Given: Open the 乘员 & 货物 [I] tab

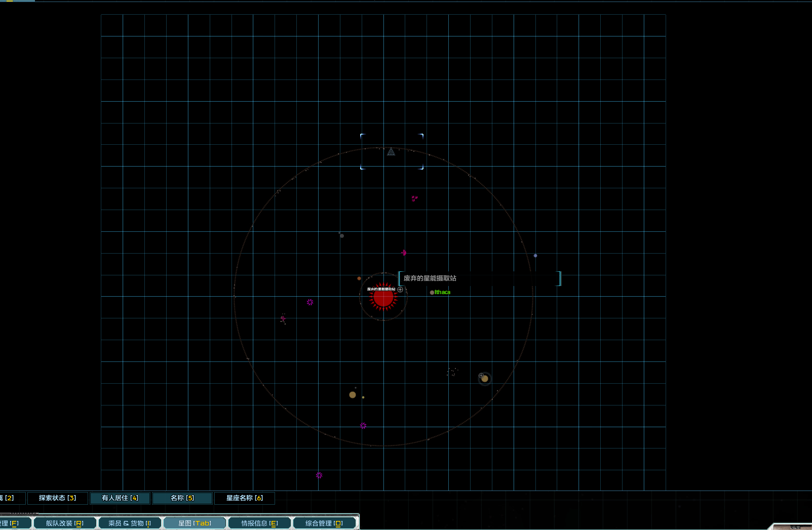Looking at the screenshot, I should click(x=130, y=523).
